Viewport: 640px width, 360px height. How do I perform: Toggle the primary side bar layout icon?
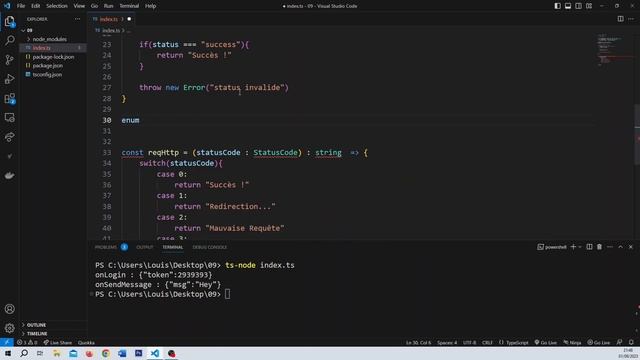pos(558,6)
